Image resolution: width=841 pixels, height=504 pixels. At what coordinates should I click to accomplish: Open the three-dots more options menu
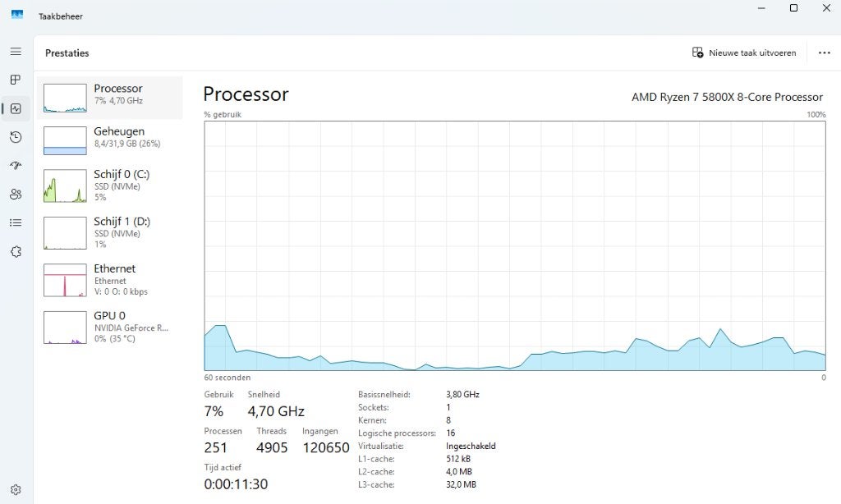825,53
